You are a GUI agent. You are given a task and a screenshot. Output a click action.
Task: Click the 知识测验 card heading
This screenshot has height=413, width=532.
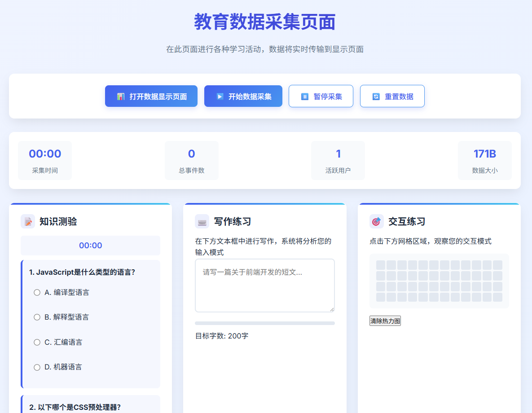pyautogui.click(x=58, y=222)
